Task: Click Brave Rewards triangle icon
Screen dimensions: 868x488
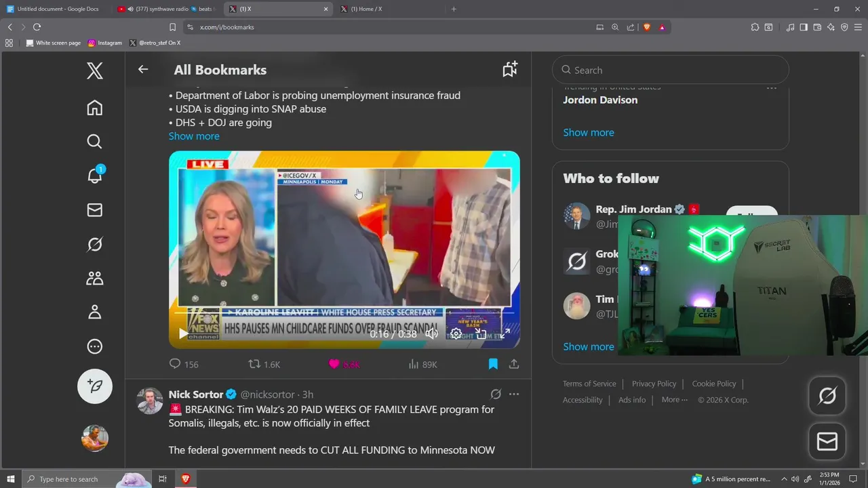Action: coord(662,27)
